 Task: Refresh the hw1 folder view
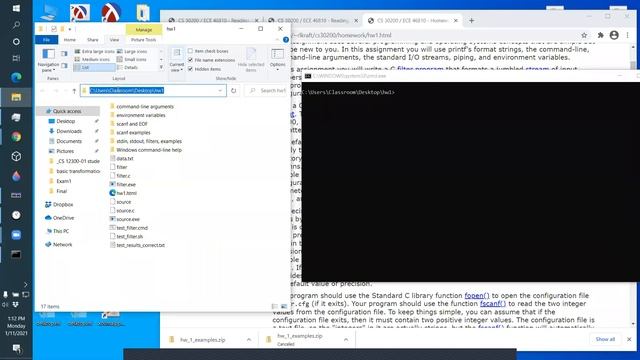click(x=233, y=91)
